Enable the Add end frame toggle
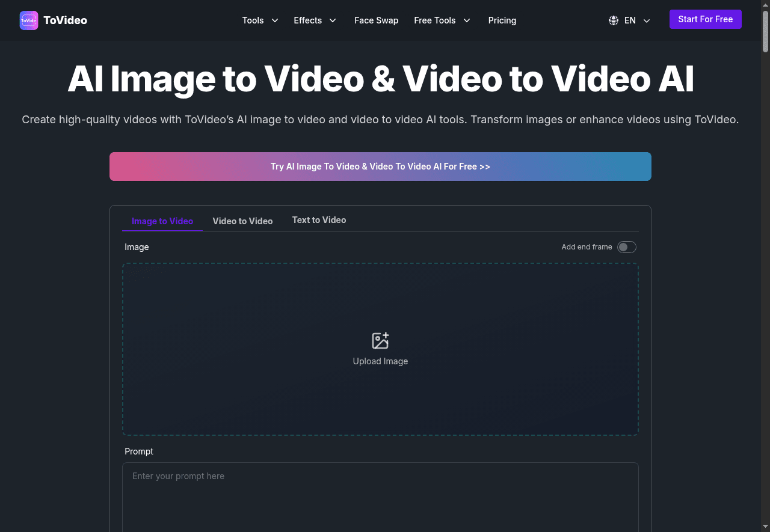 [626, 246]
